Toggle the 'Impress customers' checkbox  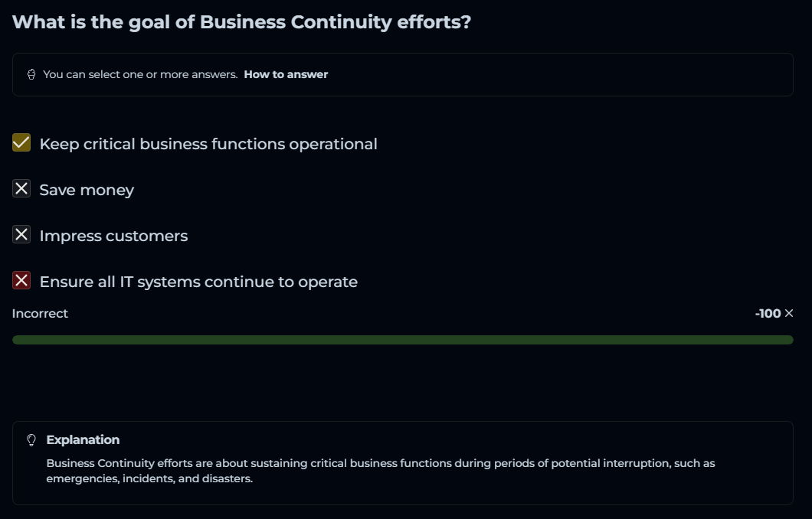(21, 235)
